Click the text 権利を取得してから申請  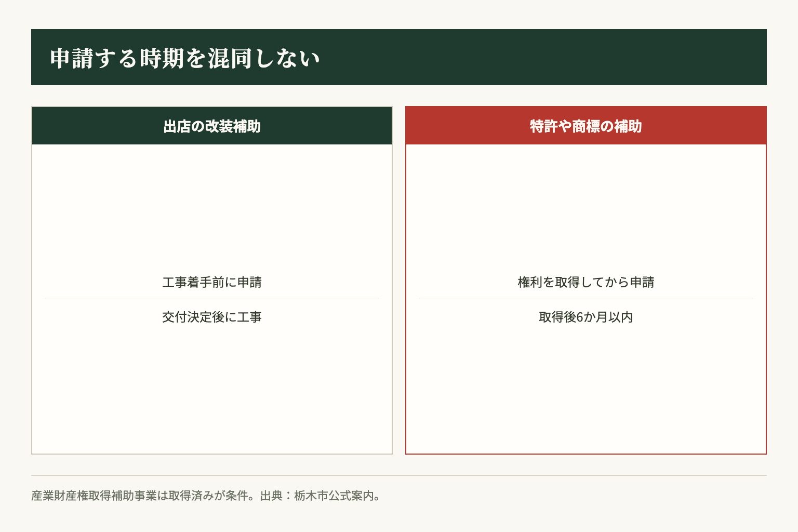click(586, 282)
